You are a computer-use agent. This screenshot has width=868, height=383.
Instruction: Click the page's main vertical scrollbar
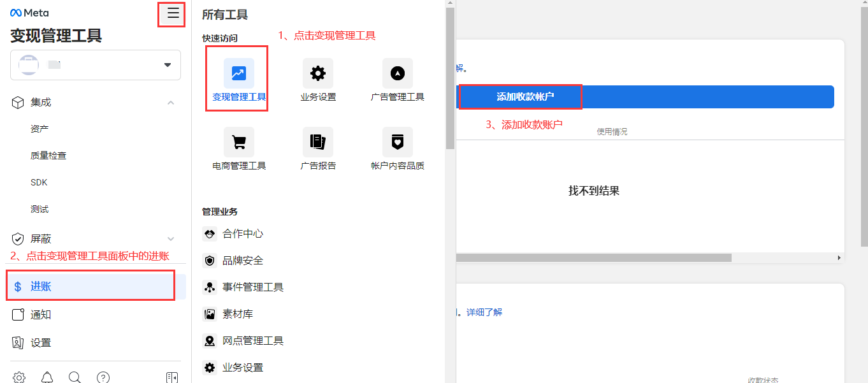tap(864, 127)
